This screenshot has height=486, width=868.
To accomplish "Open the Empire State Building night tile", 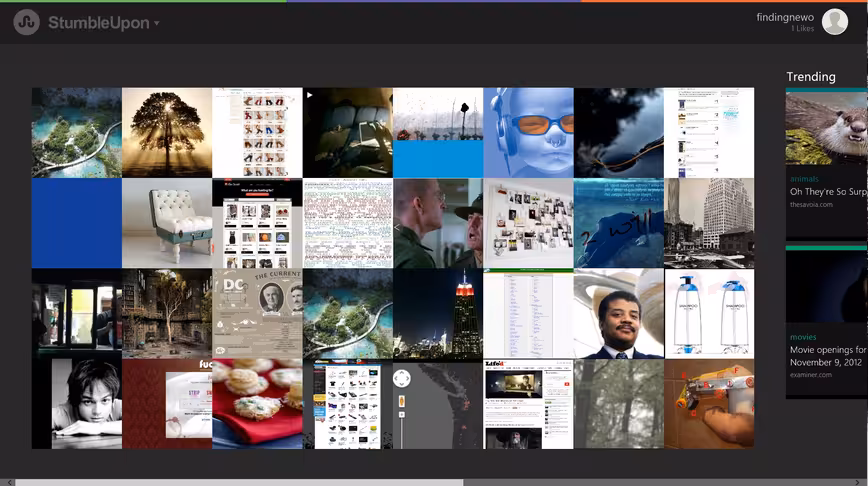I will click(x=438, y=314).
